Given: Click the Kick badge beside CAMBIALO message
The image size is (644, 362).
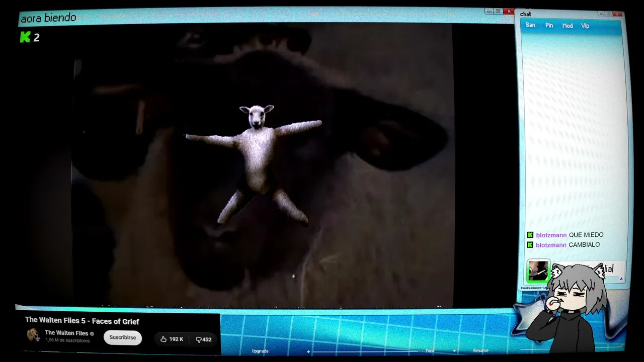Looking at the screenshot, I should coord(530,245).
